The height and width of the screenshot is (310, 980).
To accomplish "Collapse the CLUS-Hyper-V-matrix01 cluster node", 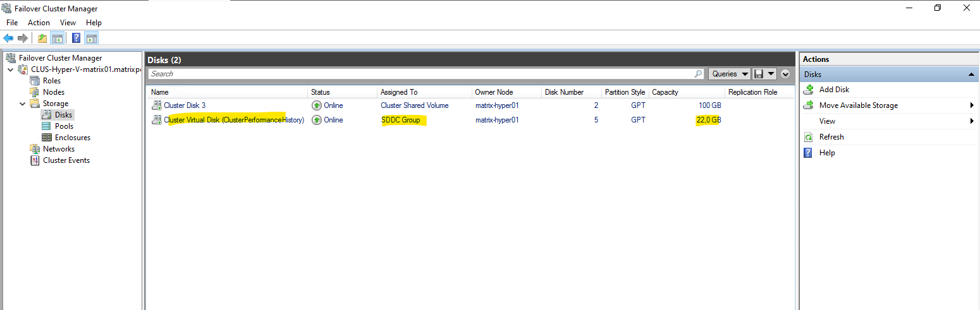I will pos(9,69).
